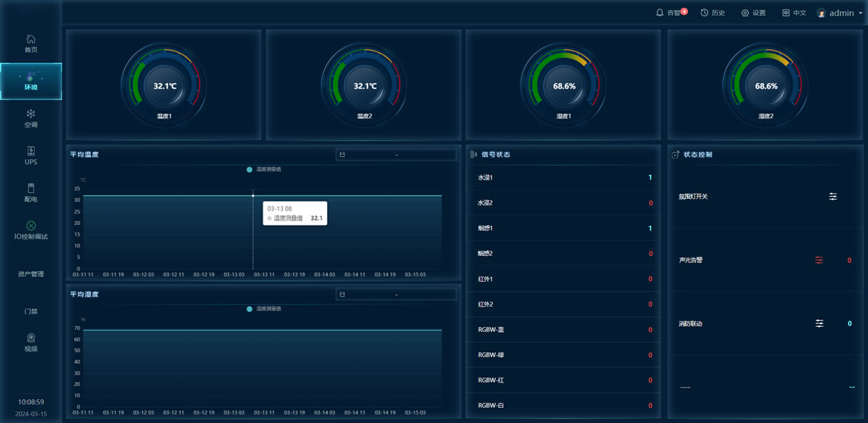Viewport: 868px width, 423px height.
Task: Open the IO控制调试 icon
Action: (30, 226)
